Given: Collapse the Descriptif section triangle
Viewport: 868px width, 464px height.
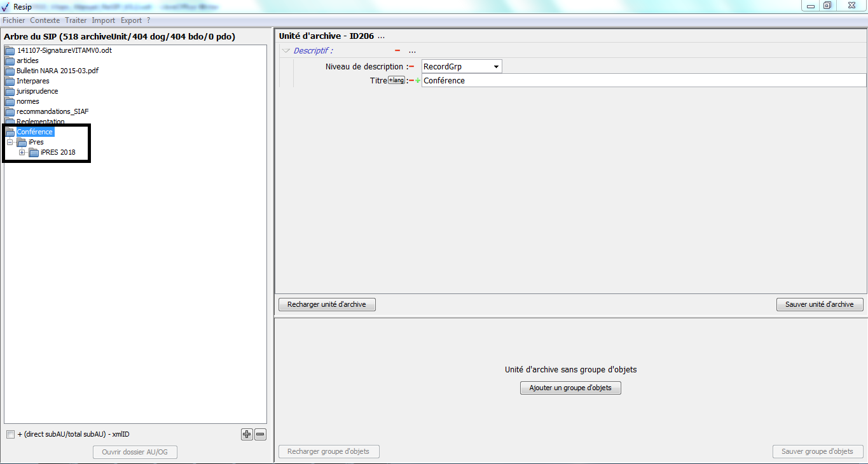Looking at the screenshot, I should click(x=286, y=51).
